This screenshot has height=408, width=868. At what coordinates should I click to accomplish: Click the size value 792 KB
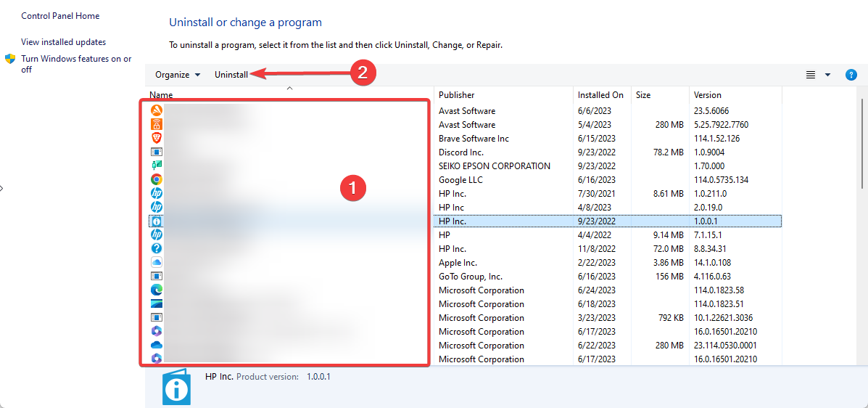(x=671, y=318)
